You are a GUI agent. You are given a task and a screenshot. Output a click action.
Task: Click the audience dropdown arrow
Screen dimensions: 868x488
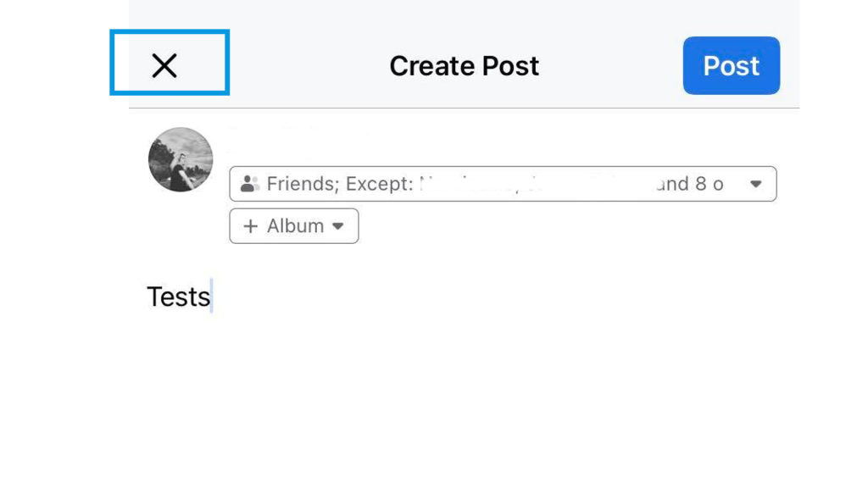click(x=755, y=184)
